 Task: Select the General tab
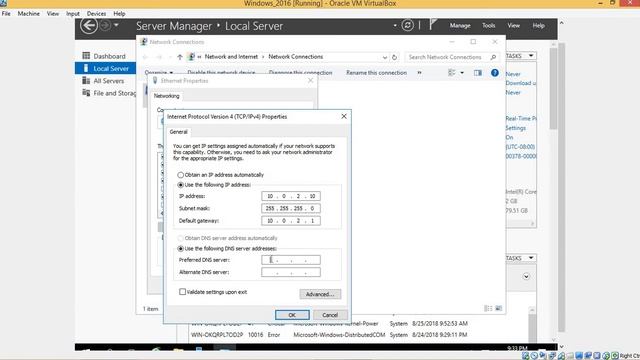coord(178,132)
